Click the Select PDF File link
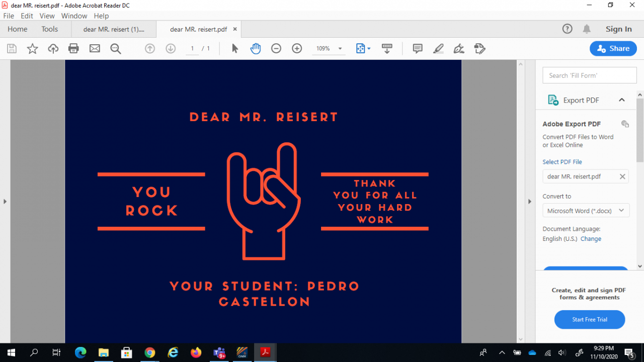Screen dimensions: 644x362 click(562, 162)
